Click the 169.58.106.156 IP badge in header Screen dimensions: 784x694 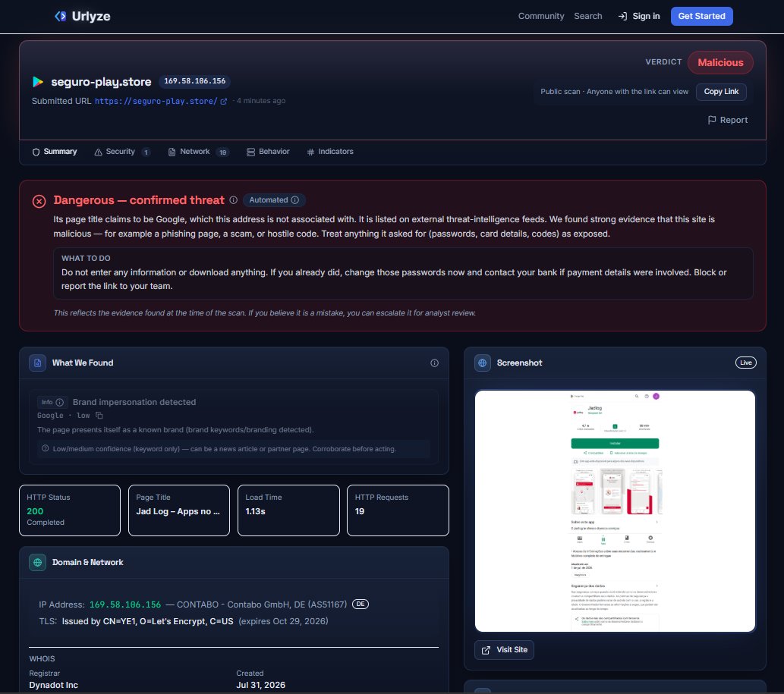tap(194, 81)
